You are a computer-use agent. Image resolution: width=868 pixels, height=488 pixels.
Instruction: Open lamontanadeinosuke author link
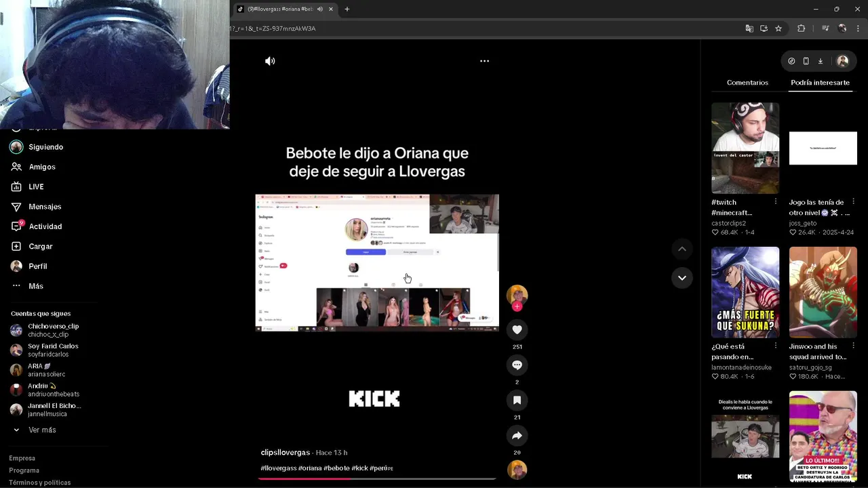[741, 367]
